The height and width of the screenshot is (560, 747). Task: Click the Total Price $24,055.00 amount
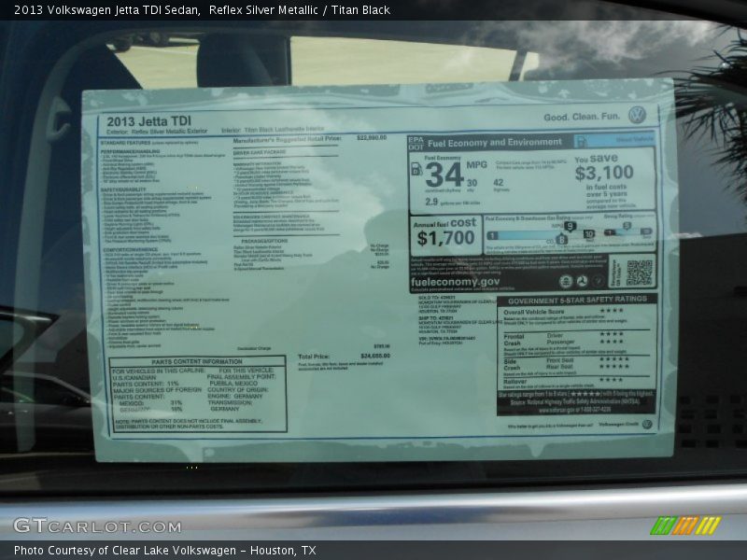tap(375, 356)
